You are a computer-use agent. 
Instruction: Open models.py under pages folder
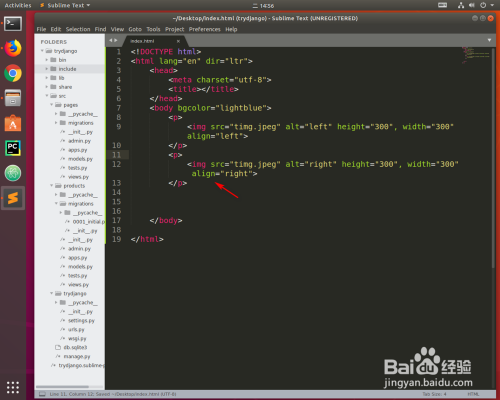click(x=80, y=159)
